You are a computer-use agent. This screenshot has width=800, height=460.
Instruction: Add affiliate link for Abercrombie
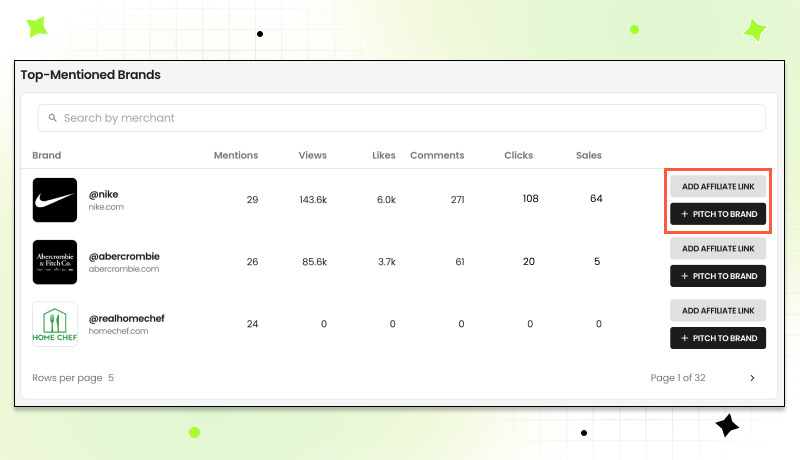click(x=717, y=248)
